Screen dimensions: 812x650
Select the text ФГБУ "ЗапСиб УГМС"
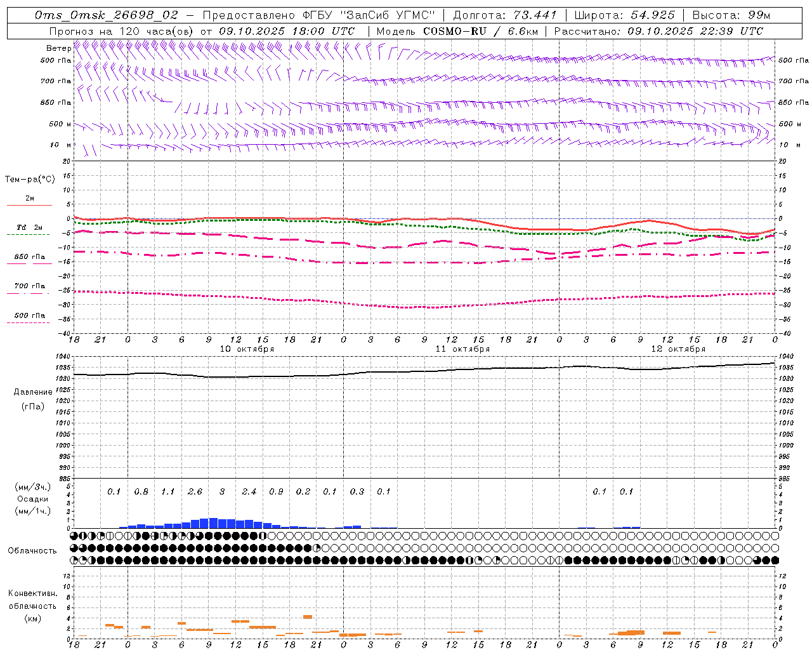pos(368,15)
